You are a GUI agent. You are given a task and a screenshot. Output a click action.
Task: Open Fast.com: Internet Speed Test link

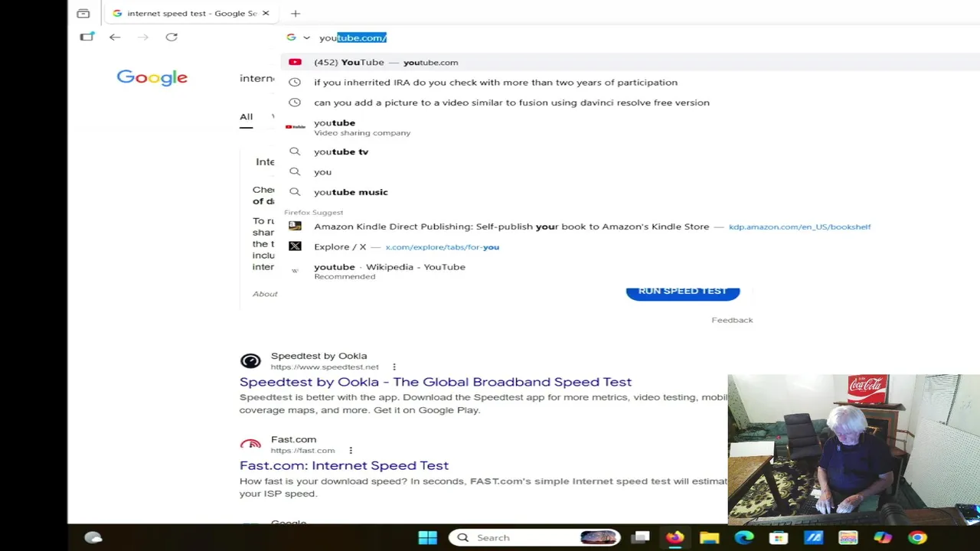[x=344, y=465]
